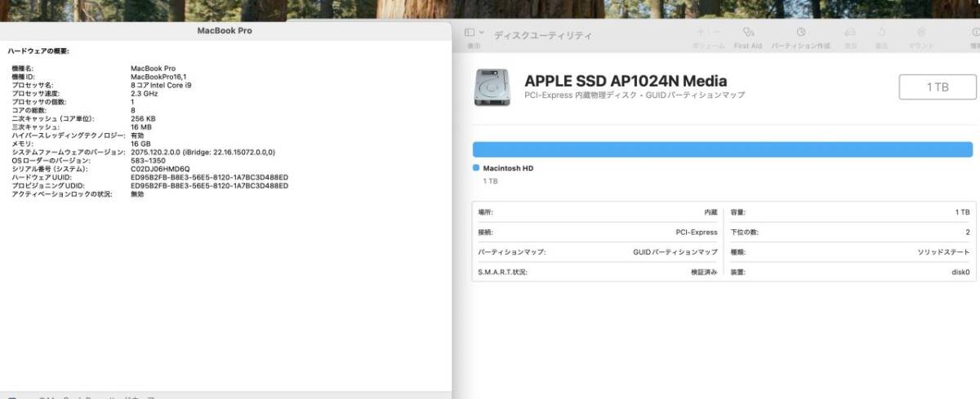Click the 下位の数 value 2

pyautogui.click(x=968, y=232)
